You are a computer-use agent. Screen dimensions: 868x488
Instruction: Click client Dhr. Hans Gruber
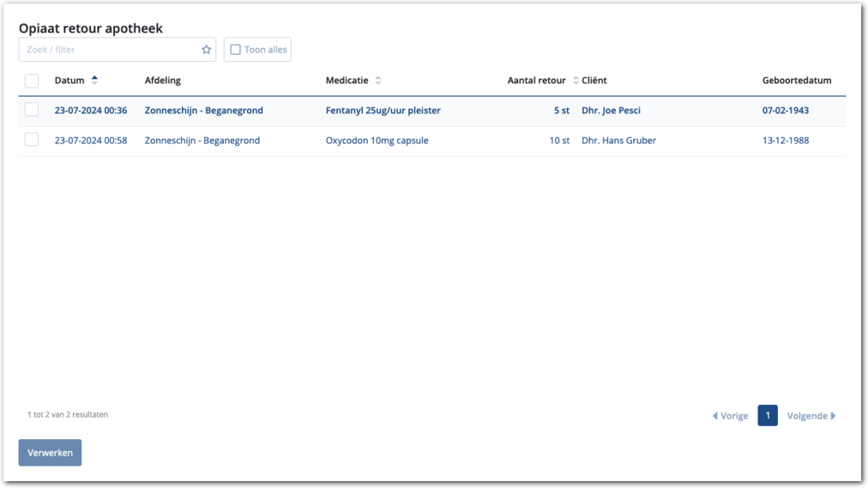[618, 141]
